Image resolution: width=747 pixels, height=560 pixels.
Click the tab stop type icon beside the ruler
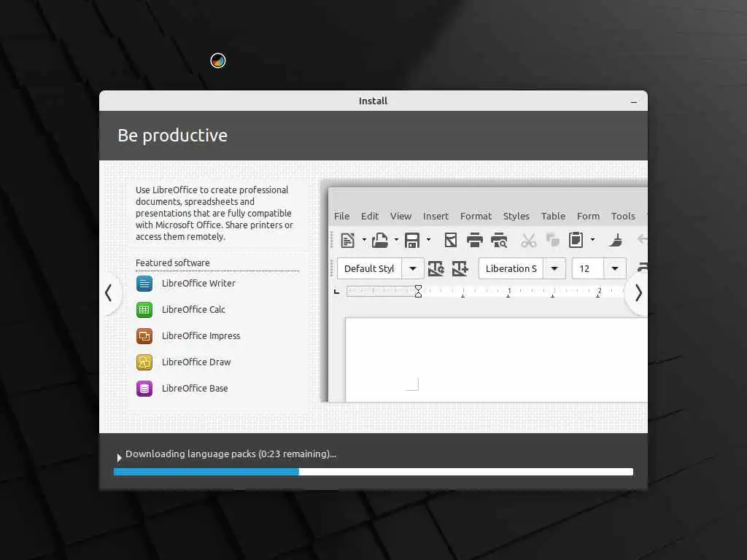click(337, 292)
